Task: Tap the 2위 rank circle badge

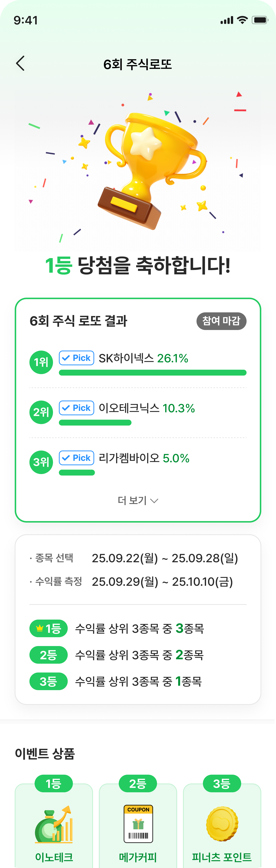Action: [x=41, y=412]
